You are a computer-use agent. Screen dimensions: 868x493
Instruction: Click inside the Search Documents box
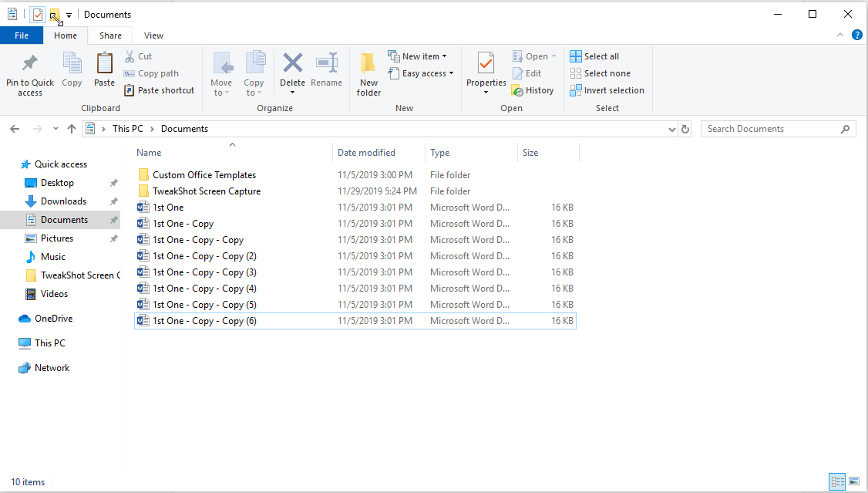(x=771, y=128)
